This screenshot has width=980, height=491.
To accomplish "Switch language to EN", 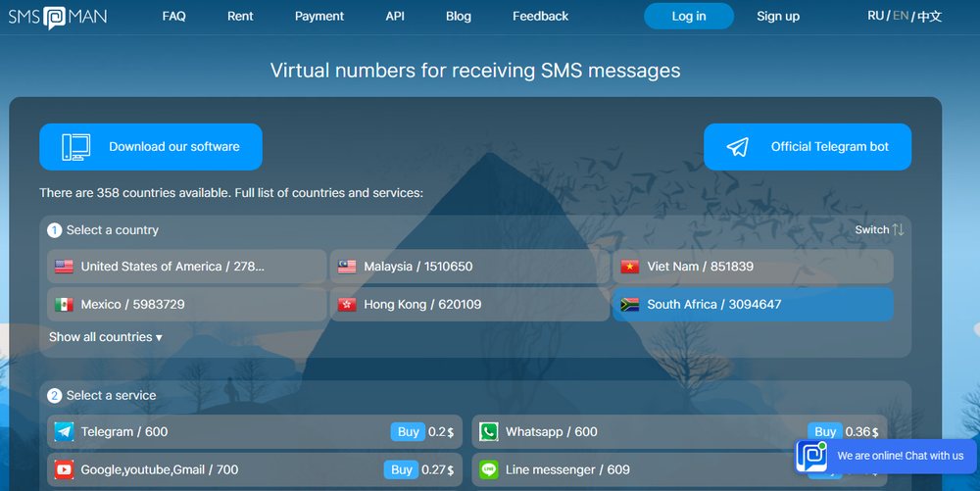I will coord(901,16).
